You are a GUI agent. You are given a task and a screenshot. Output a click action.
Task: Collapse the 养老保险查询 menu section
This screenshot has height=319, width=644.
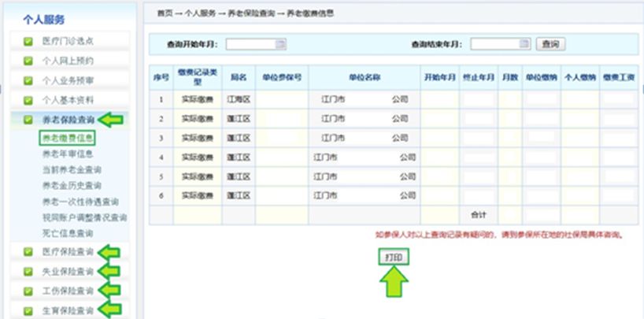pyautogui.click(x=67, y=120)
